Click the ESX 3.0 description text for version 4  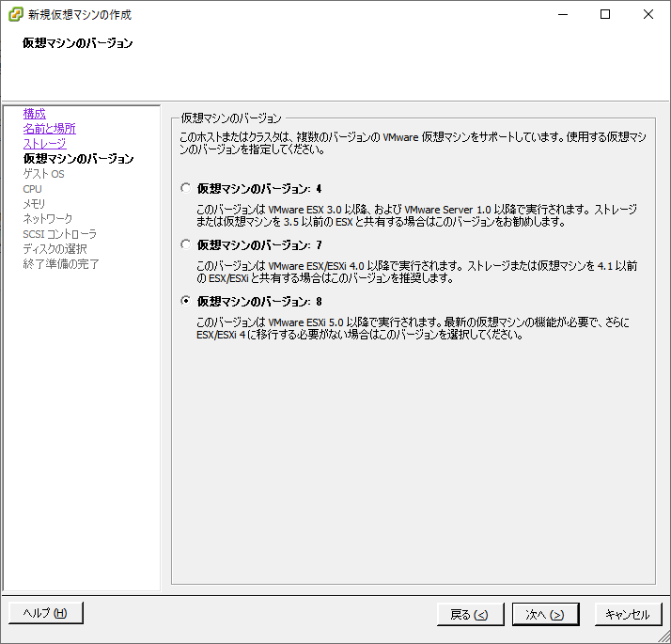[416, 215]
